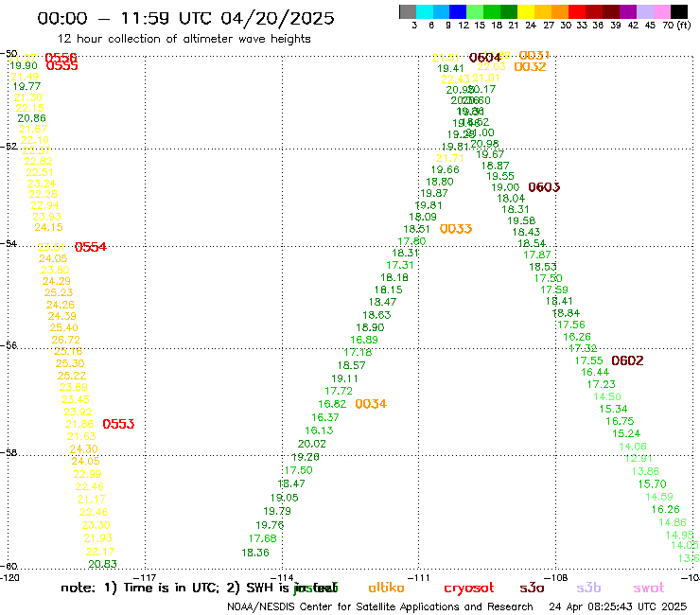700x615 pixels.
Task: Click the wave height value 19.00 beside 0603
Action: pos(505,187)
